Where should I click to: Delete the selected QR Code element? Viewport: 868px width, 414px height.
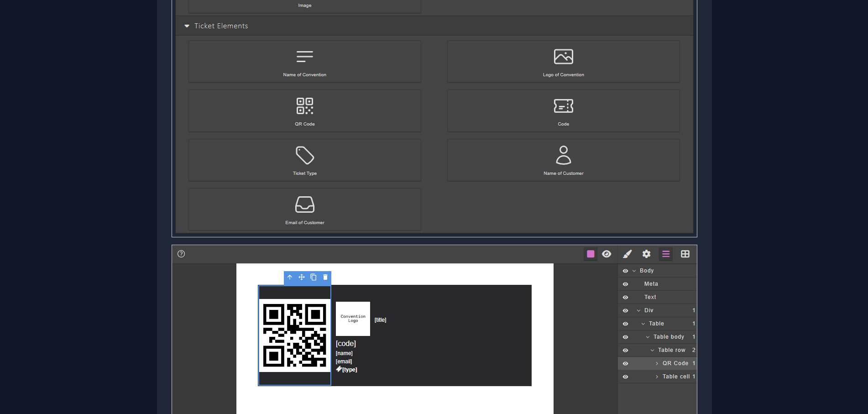tap(325, 277)
